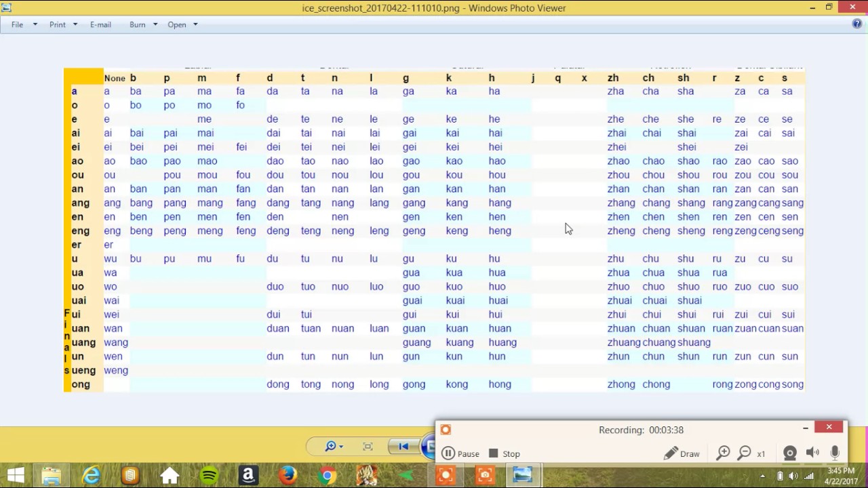Click the battery tray icon
The width and height of the screenshot is (868, 488).
(x=780, y=476)
